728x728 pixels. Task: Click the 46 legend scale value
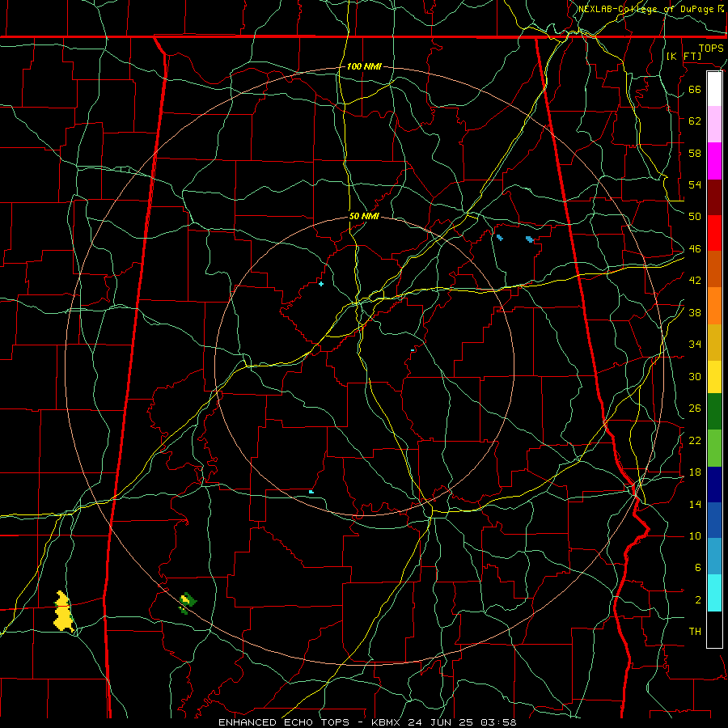[x=695, y=249]
